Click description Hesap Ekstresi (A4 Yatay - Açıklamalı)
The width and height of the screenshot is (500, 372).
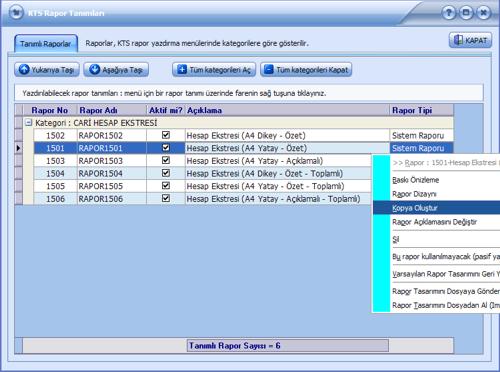point(279,161)
